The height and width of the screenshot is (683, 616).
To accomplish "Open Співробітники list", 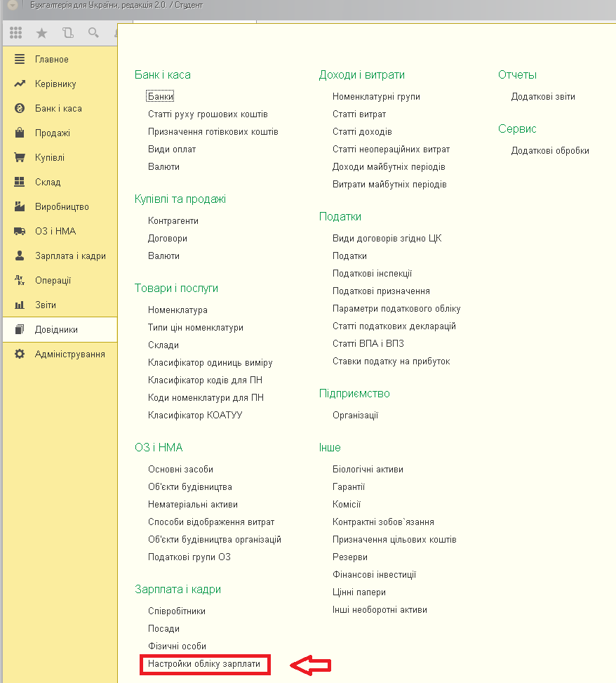I will tap(177, 611).
